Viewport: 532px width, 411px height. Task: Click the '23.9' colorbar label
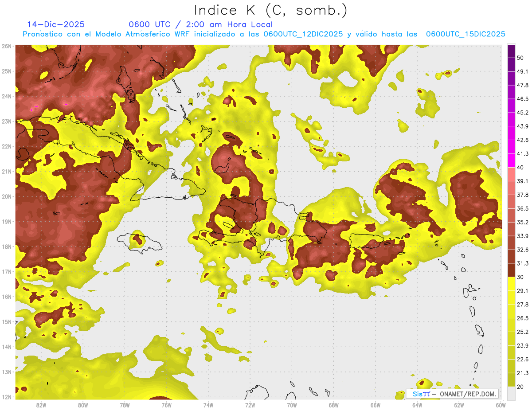(x=523, y=346)
